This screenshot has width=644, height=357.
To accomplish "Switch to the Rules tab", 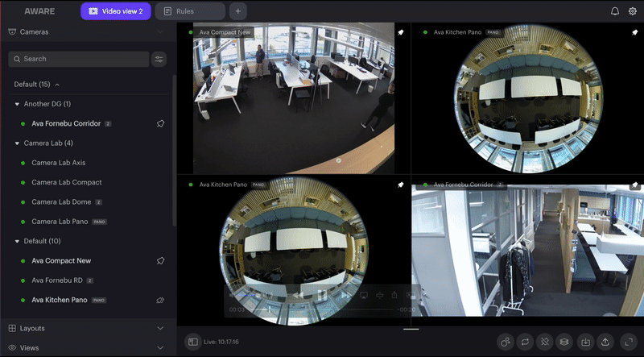I will coord(190,11).
